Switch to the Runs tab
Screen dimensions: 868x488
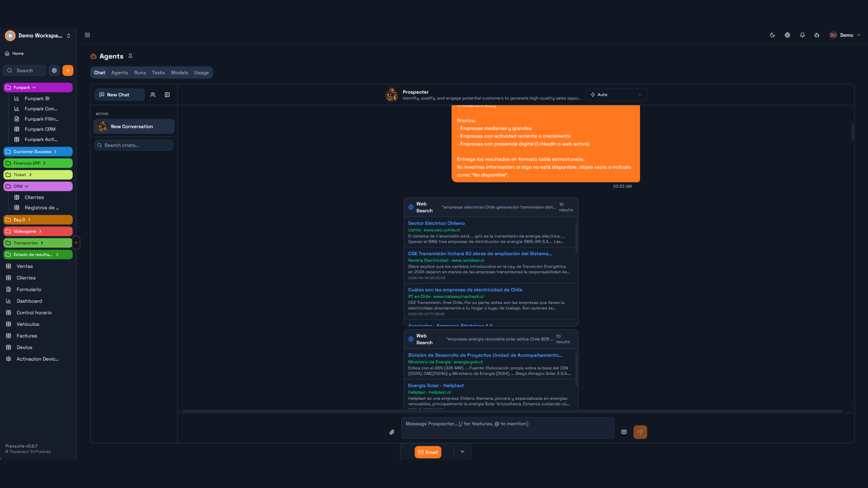(x=140, y=73)
